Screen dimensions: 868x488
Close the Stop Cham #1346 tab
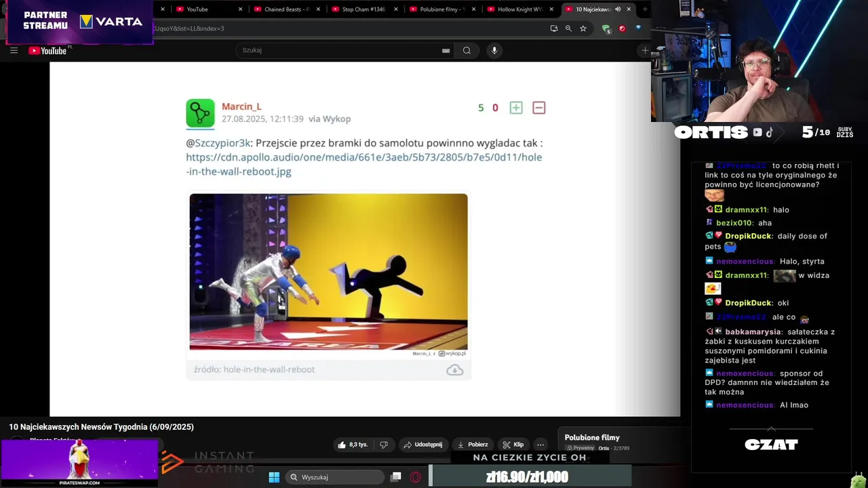tap(396, 9)
